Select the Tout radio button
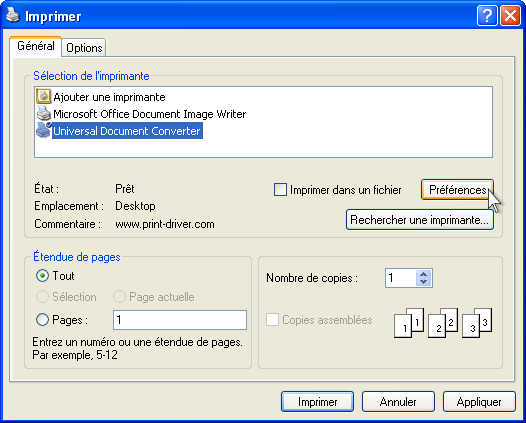526x423 pixels. (x=42, y=276)
